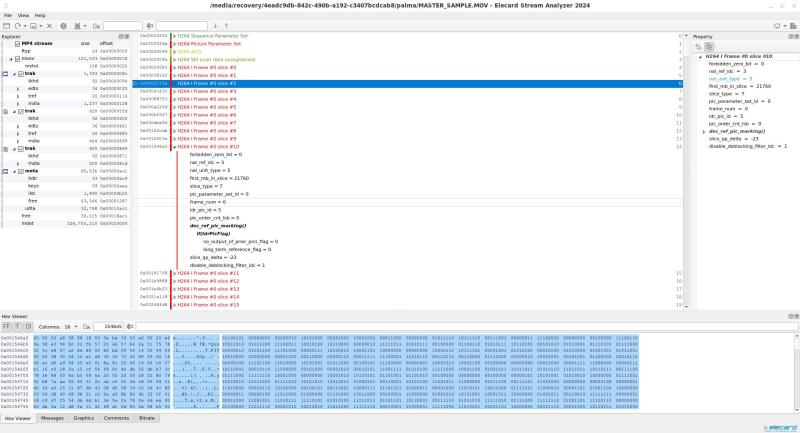800x433 pixels.
Task: Toggle the moov checkbox
Action: click(17, 59)
